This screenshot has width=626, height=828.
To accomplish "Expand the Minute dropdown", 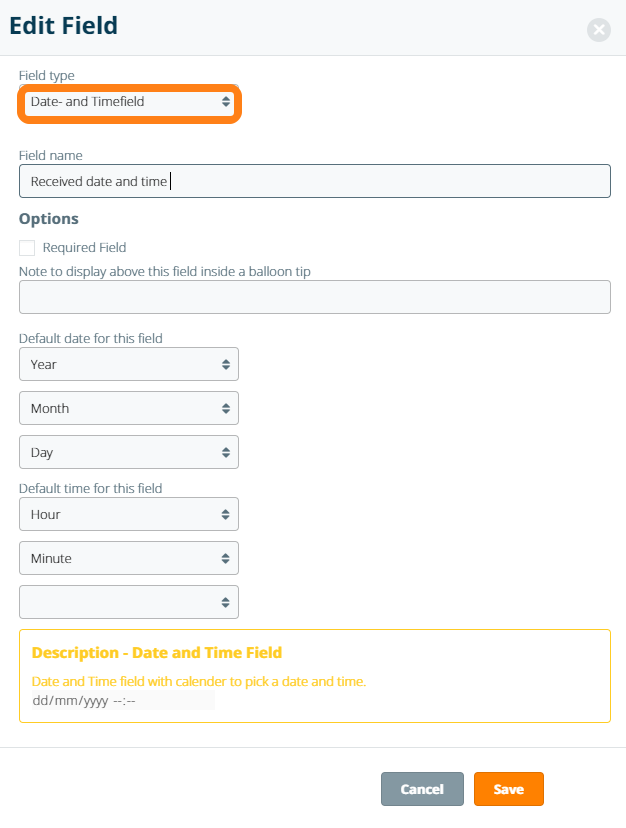I will tap(129, 559).
